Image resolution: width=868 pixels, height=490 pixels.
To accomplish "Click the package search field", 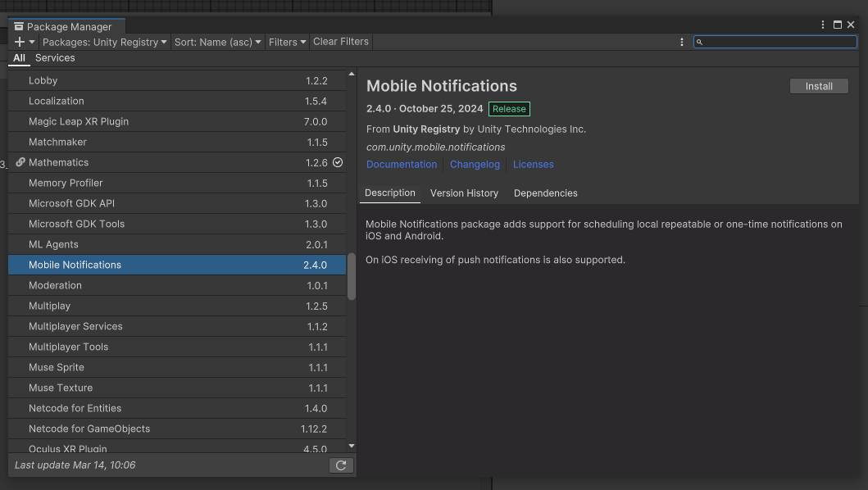I will pos(775,42).
